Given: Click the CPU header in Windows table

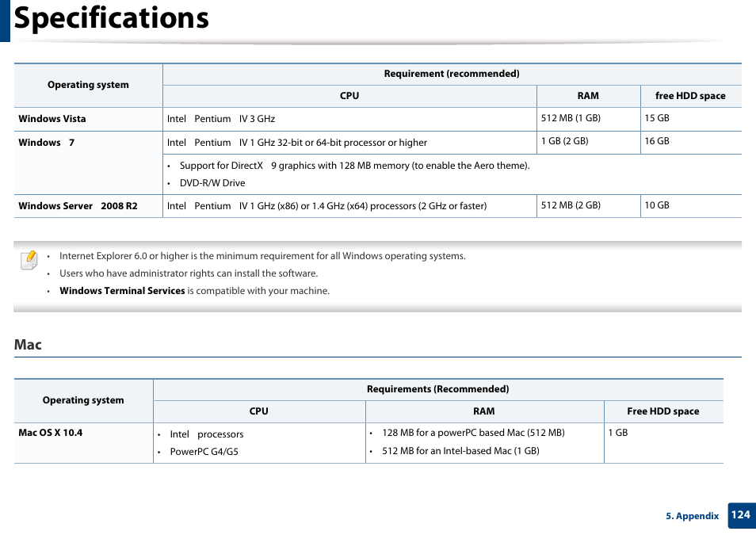Looking at the screenshot, I should (349, 96).
